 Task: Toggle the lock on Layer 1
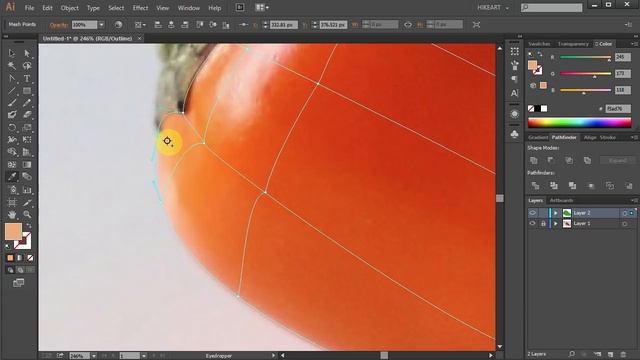pos(543,224)
